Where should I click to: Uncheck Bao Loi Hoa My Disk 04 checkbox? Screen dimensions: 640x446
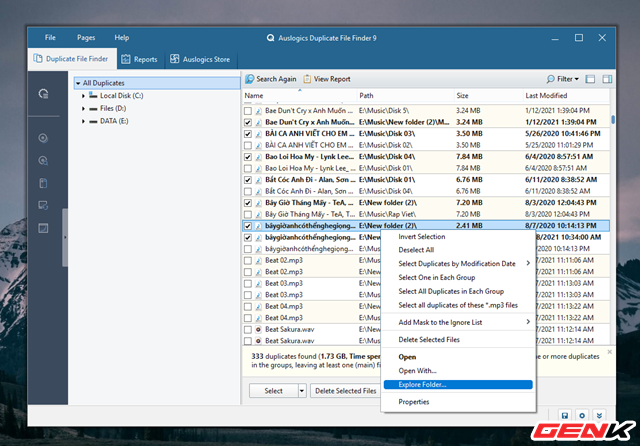click(x=248, y=157)
